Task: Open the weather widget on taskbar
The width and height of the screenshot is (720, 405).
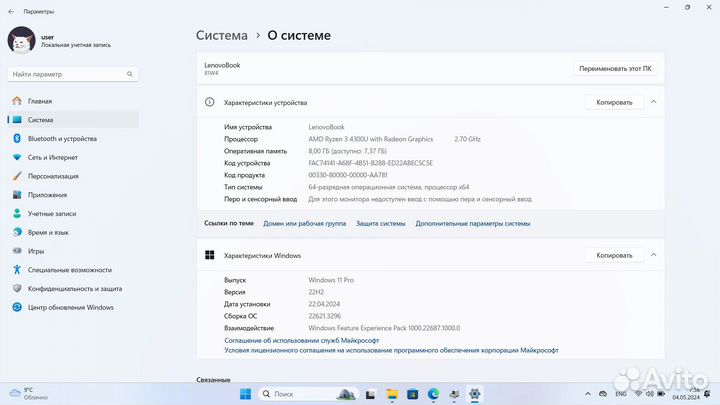Action: click(x=28, y=394)
